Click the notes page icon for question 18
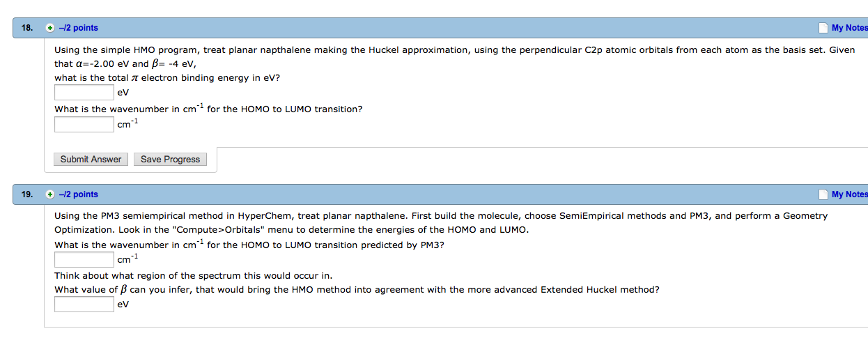The image size is (868, 354). coord(823,28)
